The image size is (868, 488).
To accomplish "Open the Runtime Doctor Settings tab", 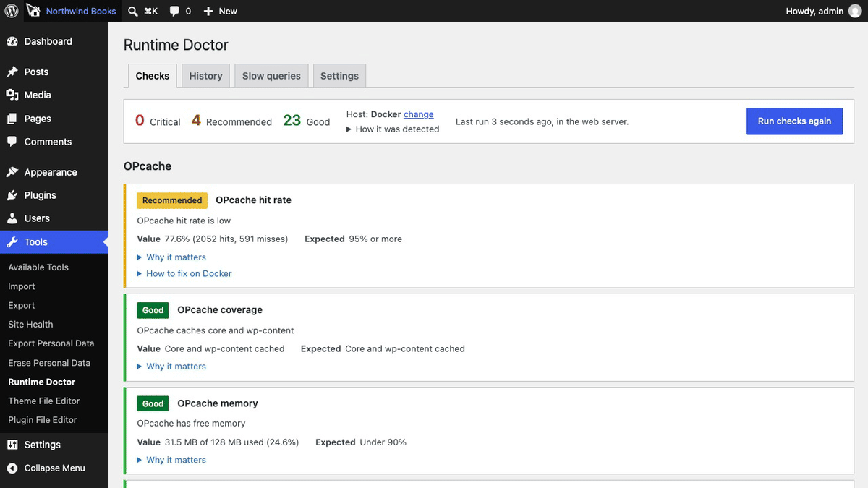I will pos(339,76).
